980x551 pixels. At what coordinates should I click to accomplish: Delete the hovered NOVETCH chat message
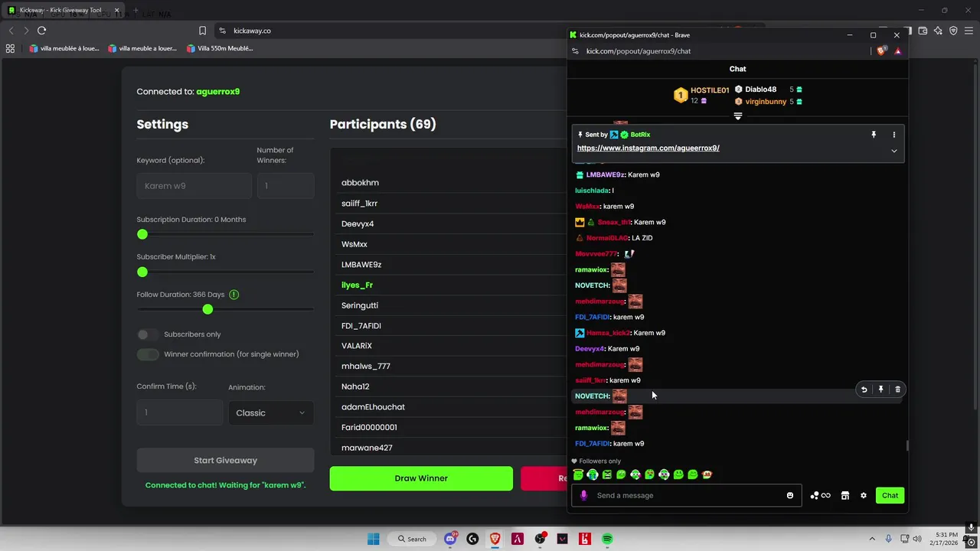[x=898, y=390]
